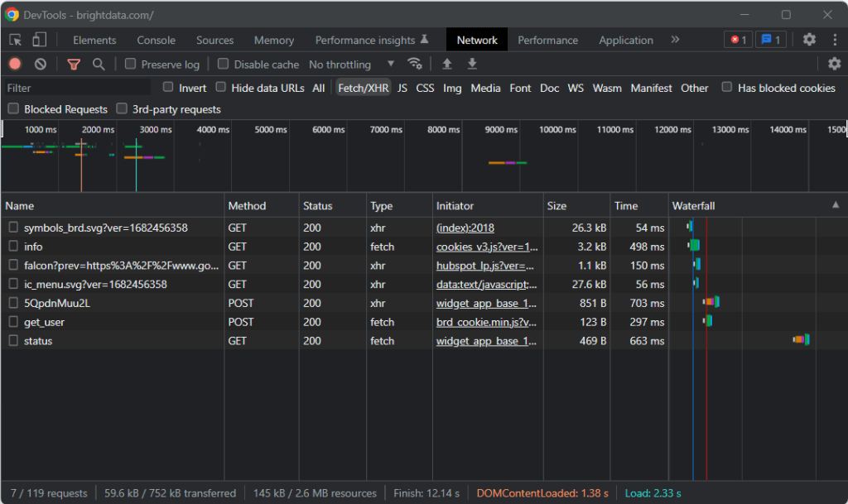
Task: Toggle the red filter funnel icon
Action: coord(74,65)
